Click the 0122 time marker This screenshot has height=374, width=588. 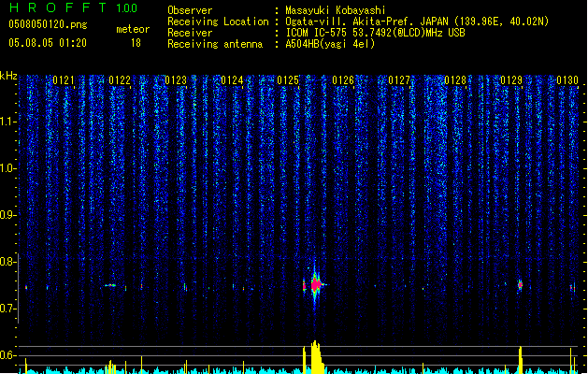coord(120,80)
